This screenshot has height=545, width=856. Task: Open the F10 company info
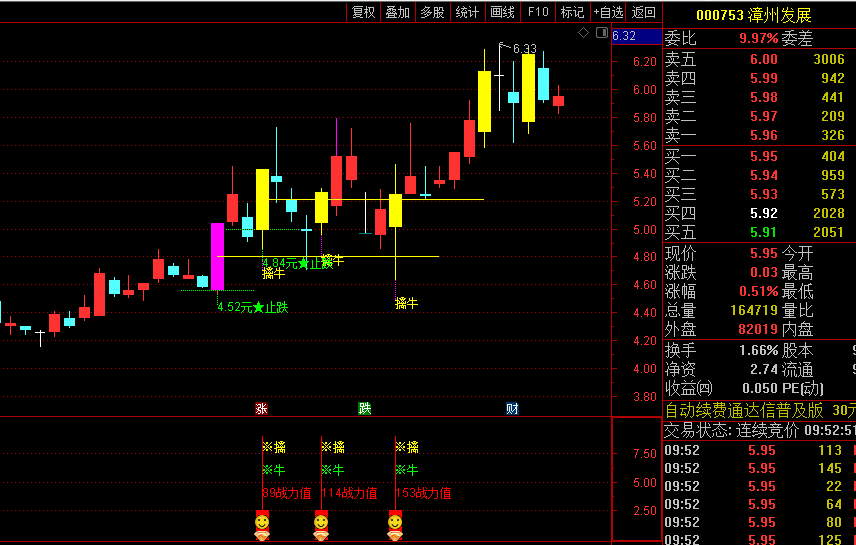(538, 12)
